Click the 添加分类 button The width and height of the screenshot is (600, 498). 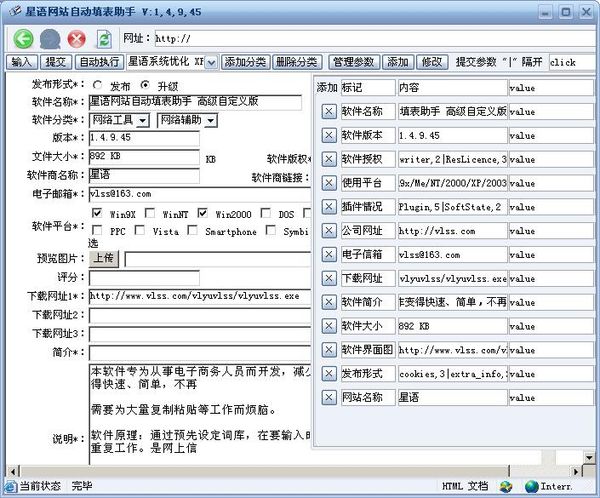(246, 62)
